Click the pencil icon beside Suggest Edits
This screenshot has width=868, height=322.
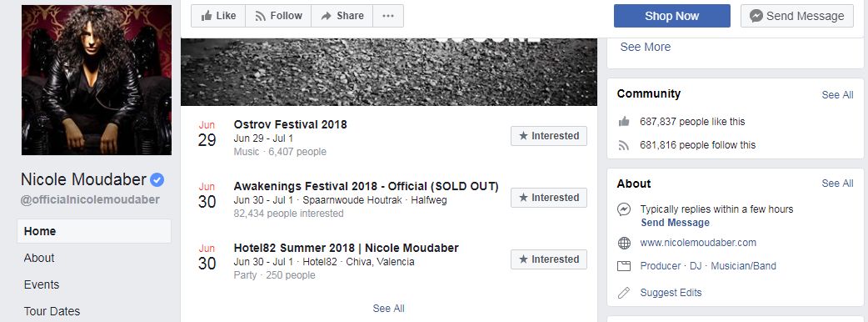(x=624, y=293)
